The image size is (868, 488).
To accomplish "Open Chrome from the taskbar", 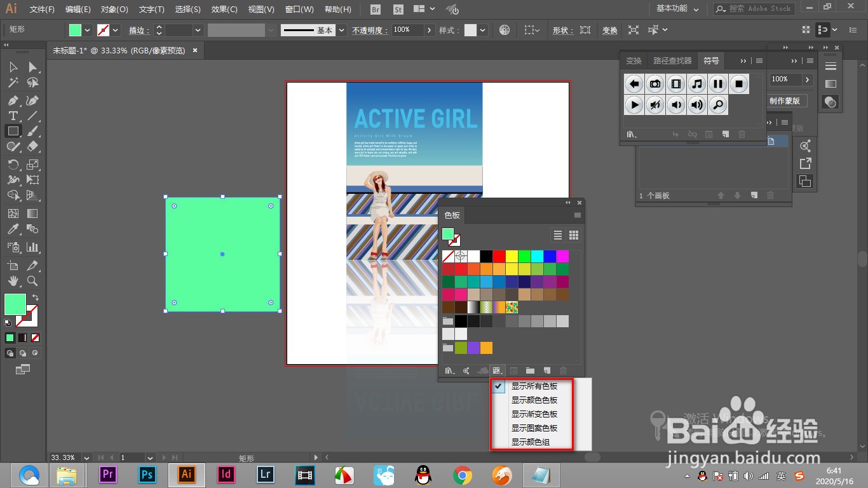I will 463,474.
